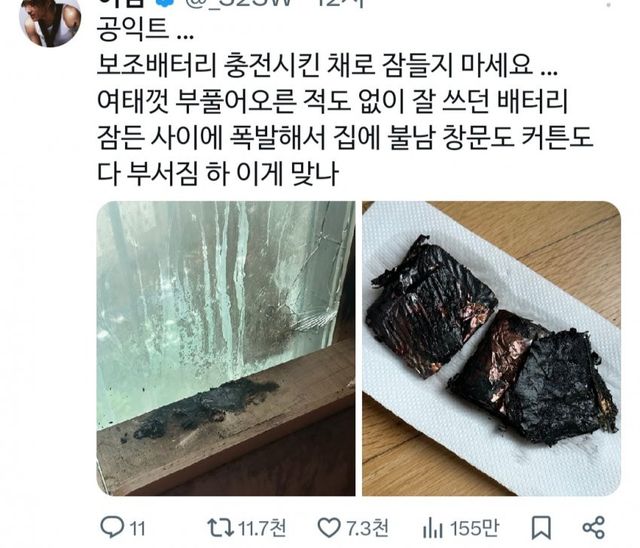Open view analytics bar chart icon
The height and width of the screenshot is (548, 640).
[432, 528]
